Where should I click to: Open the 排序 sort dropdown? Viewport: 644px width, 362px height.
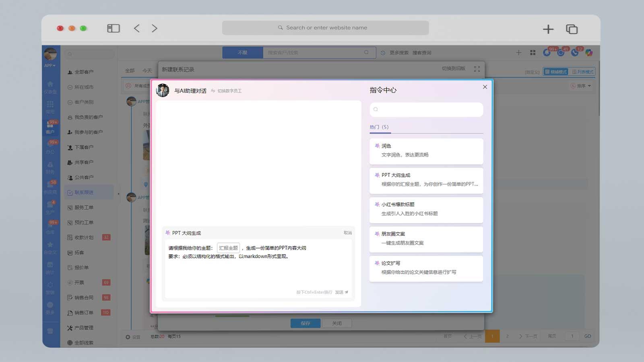click(581, 86)
